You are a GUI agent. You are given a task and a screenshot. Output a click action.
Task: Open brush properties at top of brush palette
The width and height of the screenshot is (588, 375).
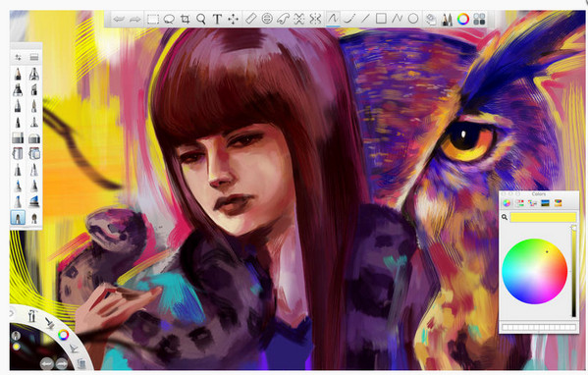point(18,57)
